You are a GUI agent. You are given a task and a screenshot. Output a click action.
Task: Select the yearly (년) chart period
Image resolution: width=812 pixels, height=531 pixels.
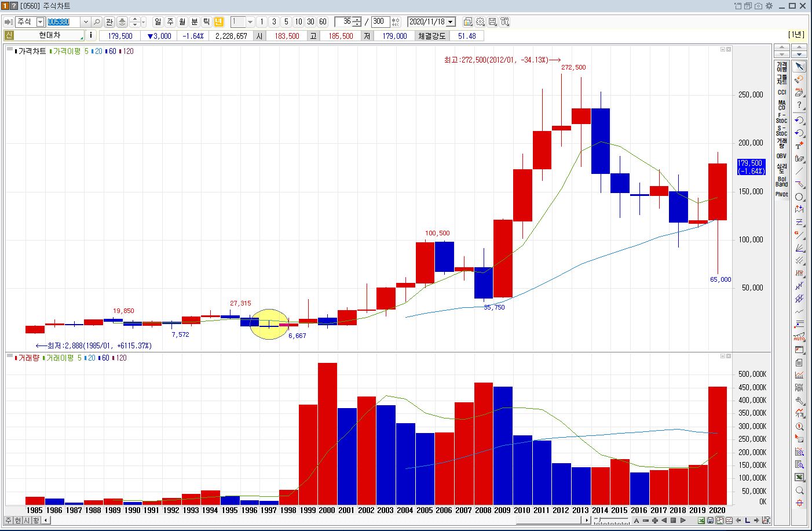[x=218, y=22]
